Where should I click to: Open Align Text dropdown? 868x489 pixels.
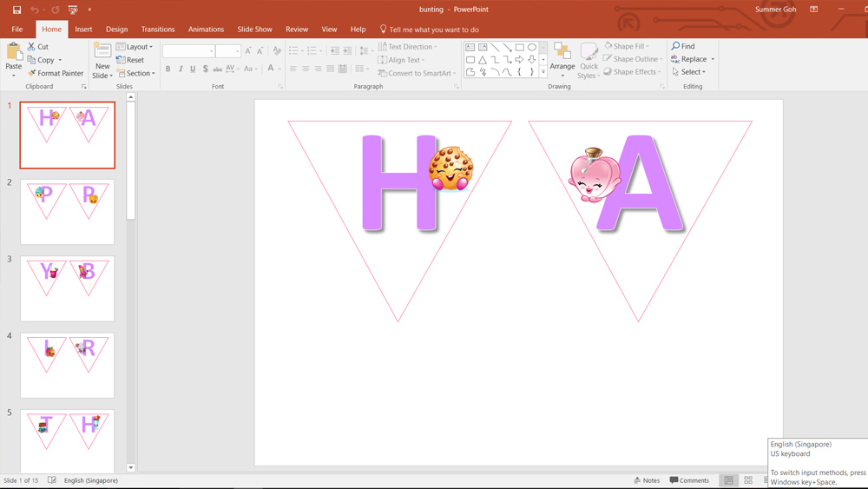pos(401,60)
